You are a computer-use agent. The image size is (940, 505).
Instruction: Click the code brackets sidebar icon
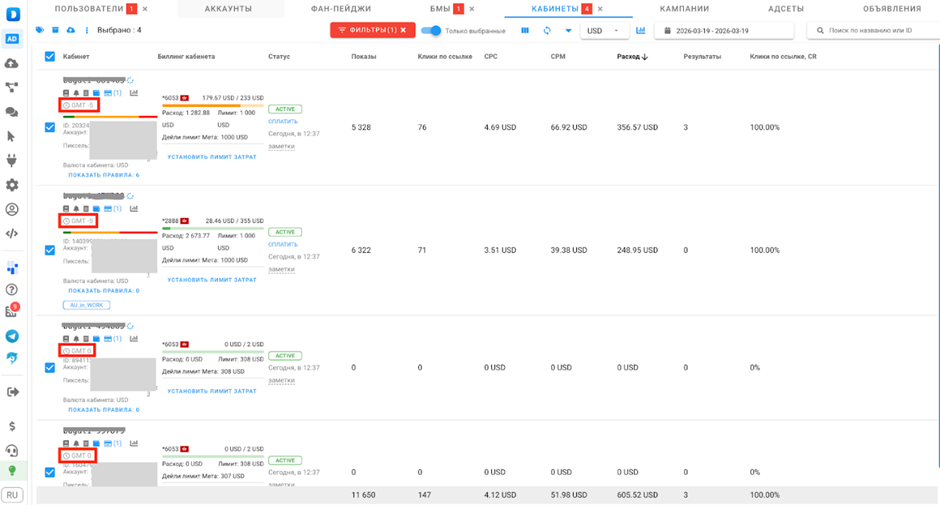12,234
